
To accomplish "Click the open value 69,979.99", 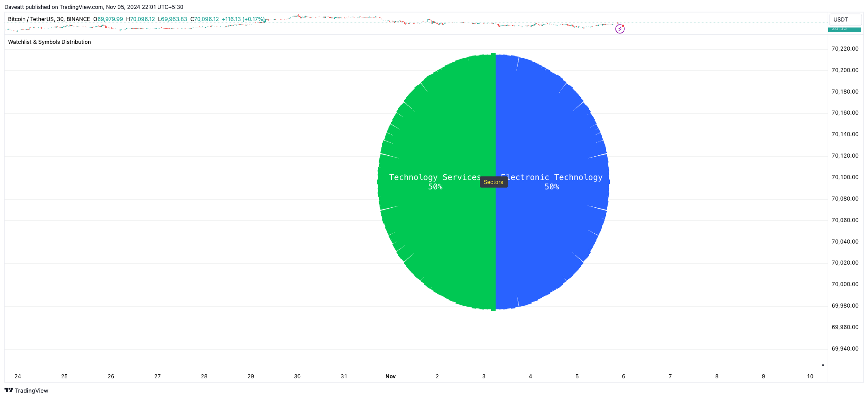I will [110, 19].
